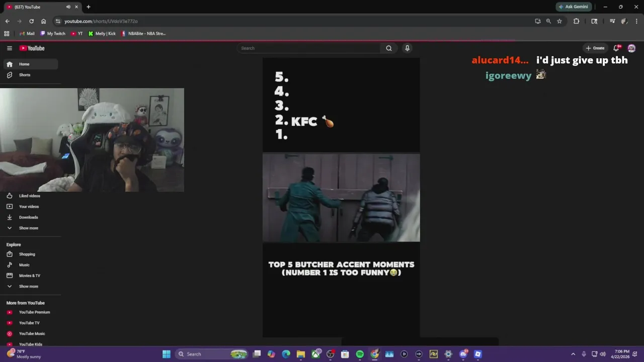Open the Home item in YouTube sidebar
The width and height of the screenshot is (644, 362).
(x=30, y=64)
